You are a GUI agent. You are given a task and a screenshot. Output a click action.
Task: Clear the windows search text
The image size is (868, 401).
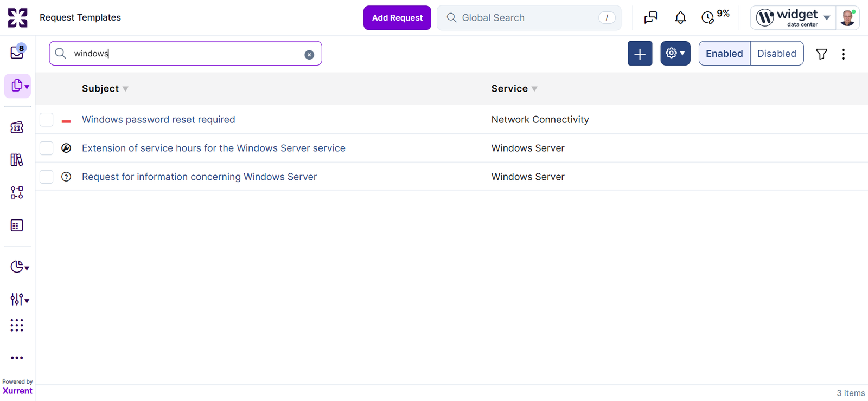click(309, 55)
